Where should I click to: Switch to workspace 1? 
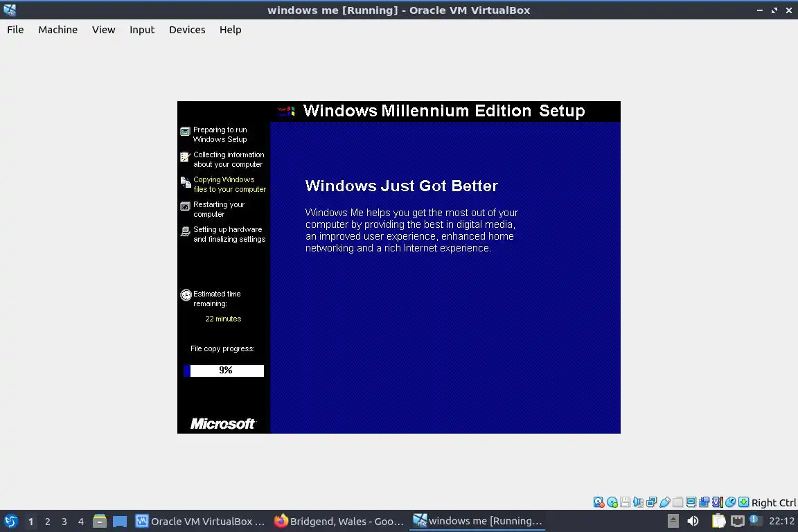pos(30,522)
